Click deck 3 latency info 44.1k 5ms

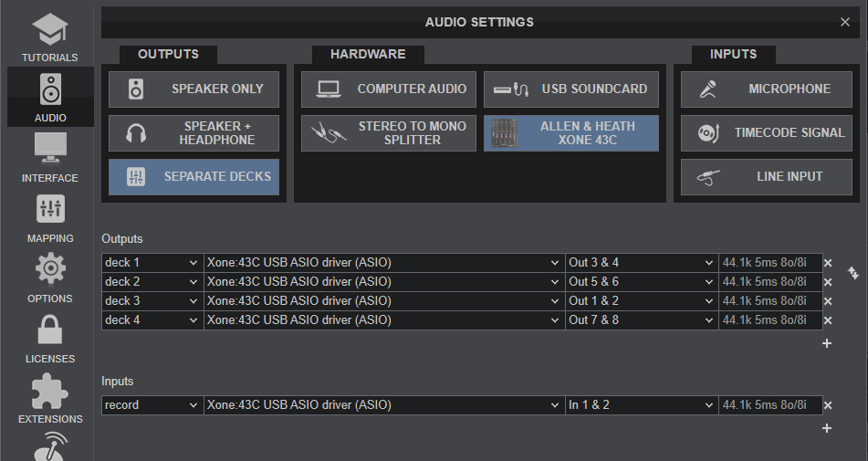(765, 301)
